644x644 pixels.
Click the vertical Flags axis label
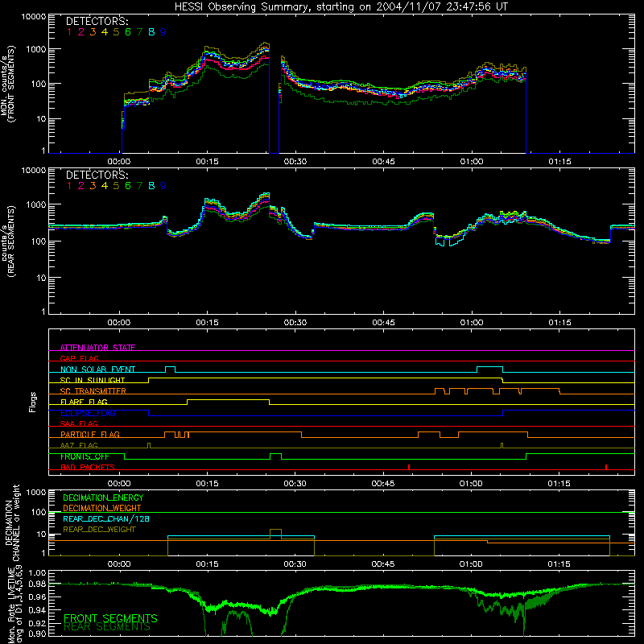point(33,402)
